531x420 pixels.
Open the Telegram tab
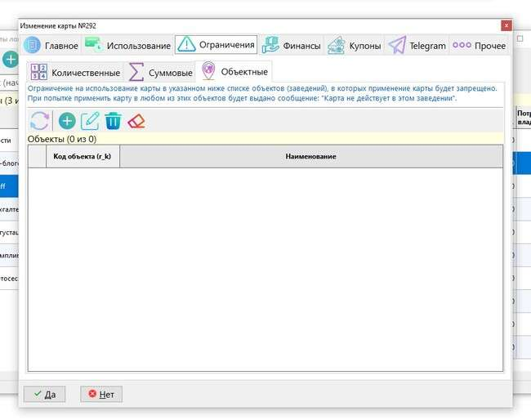(417, 46)
